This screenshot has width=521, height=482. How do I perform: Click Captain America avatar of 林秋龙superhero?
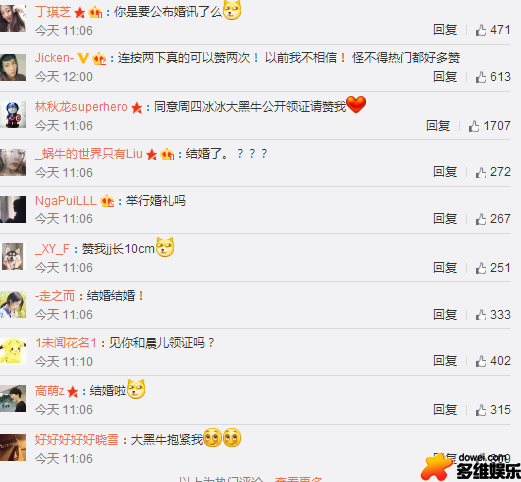click(x=13, y=114)
